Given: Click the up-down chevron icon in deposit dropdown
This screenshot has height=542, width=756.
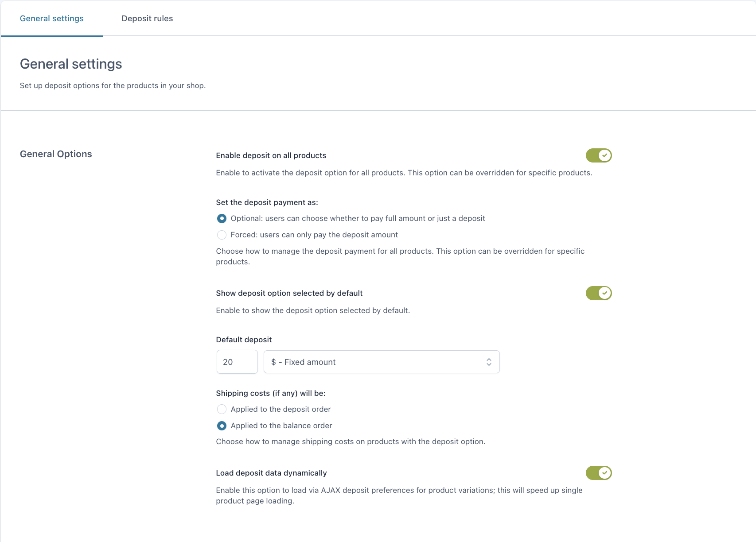Looking at the screenshot, I should coord(489,362).
